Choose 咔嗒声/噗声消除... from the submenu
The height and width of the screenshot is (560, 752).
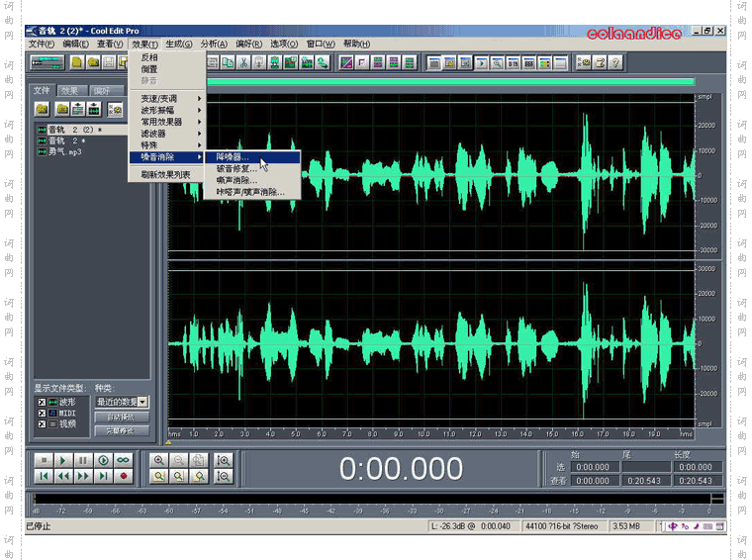coord(252,192)
